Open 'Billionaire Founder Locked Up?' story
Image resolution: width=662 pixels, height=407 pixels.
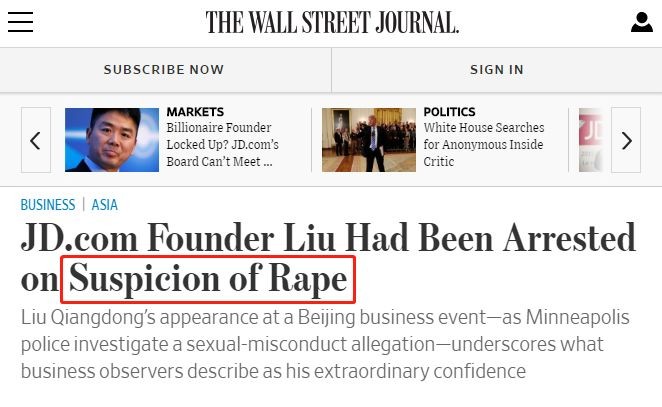tap(222, 145)
